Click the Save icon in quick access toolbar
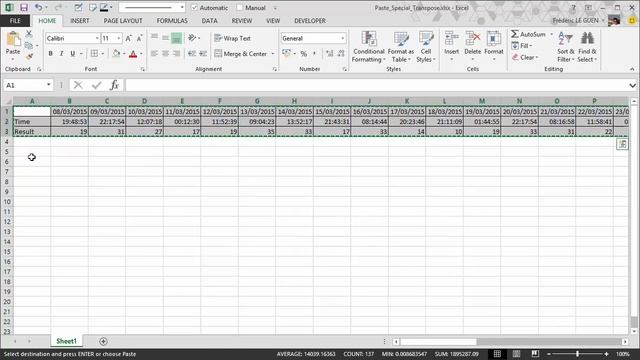This screenshot has width=640, height=360. 24,8
